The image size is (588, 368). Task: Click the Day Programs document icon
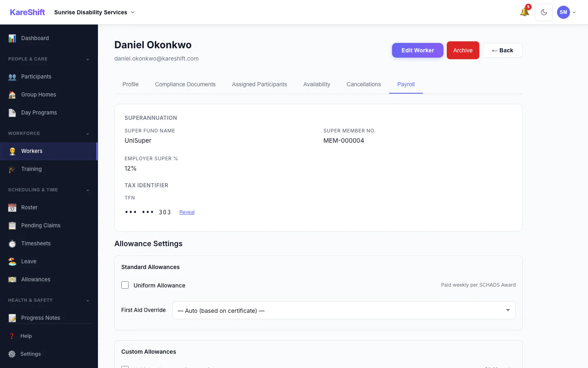pos(12,113)
